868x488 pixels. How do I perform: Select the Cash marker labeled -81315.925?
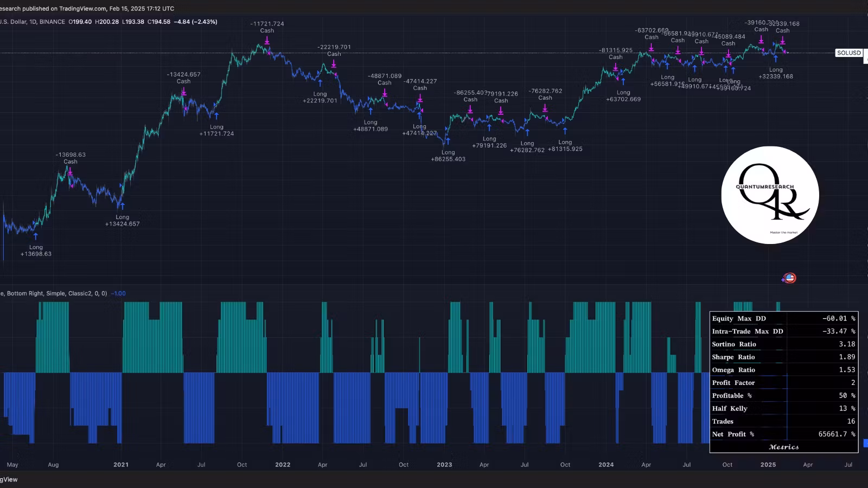pos(616,67)
